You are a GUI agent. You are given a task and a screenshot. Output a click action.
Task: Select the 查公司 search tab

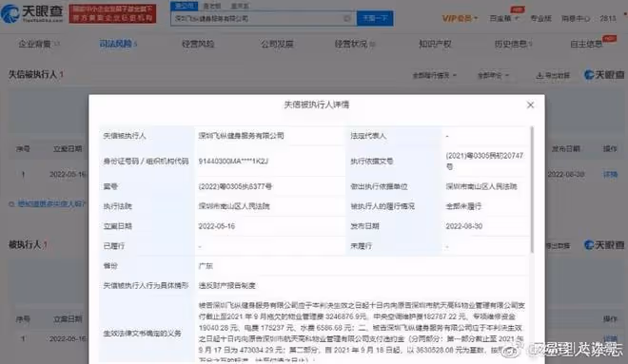tap(184, 6)
